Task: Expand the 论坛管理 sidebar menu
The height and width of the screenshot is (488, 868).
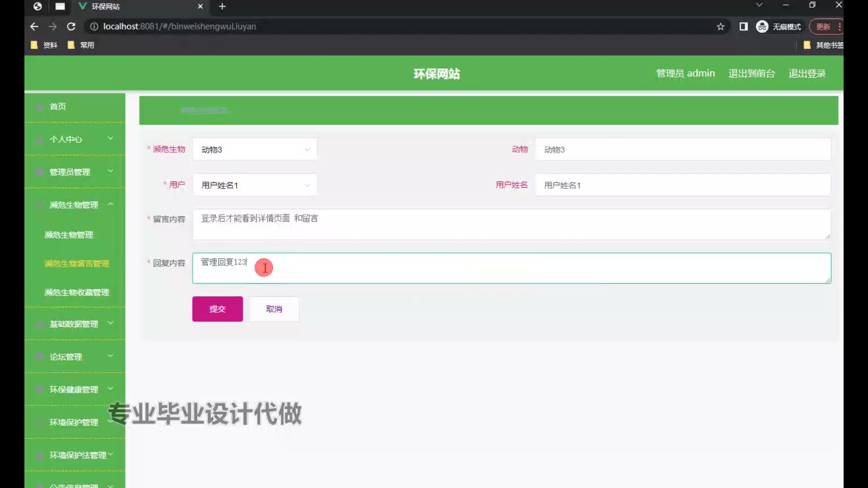Action: 75,357
